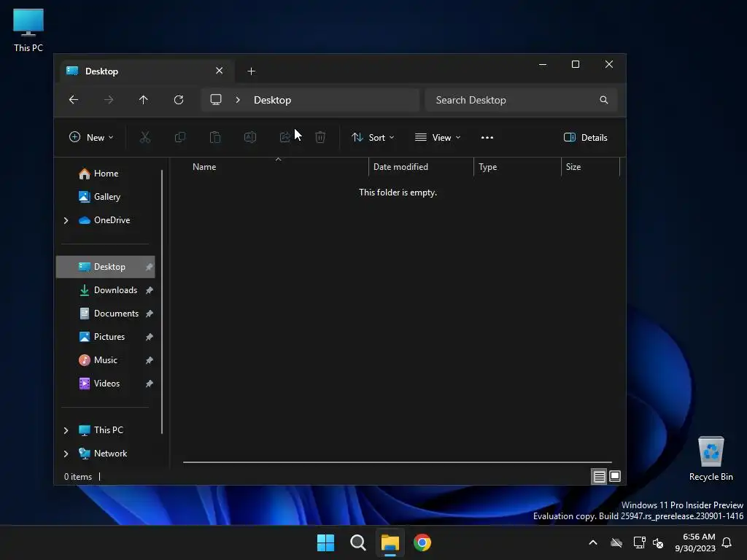Screen dimensions: 747x560
Task: Open Videos in navigation pane
Action: 107,384
